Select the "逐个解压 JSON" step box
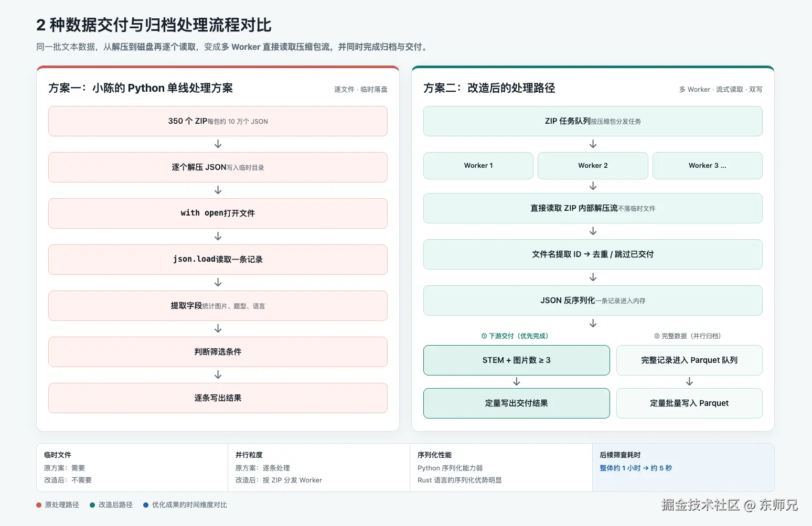The image size is (812, 526). (218, 167)
